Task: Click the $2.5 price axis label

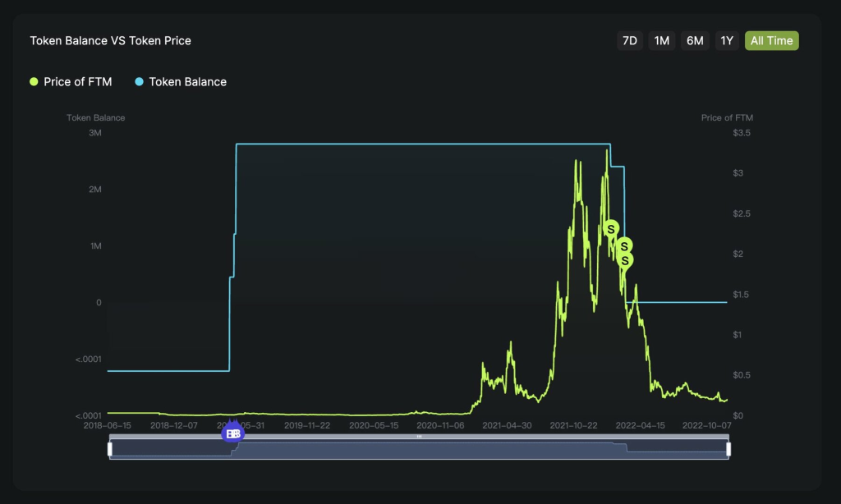Action: point(742,213)
